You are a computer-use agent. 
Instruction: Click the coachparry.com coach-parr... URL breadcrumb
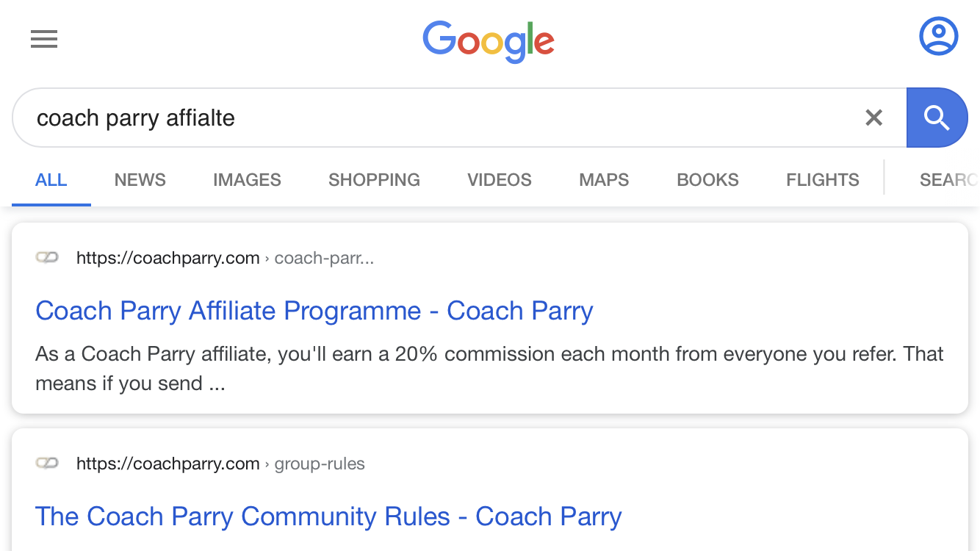point(225,258)
